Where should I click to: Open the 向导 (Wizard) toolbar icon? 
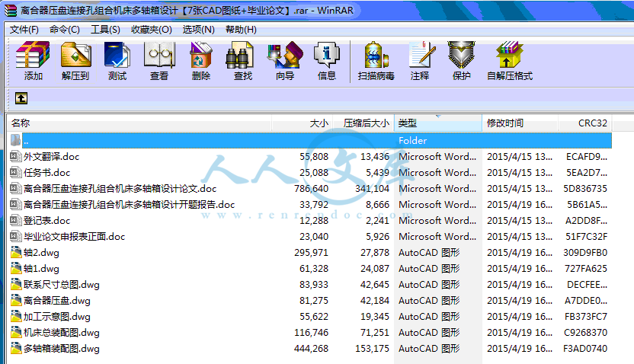[285, 55]
